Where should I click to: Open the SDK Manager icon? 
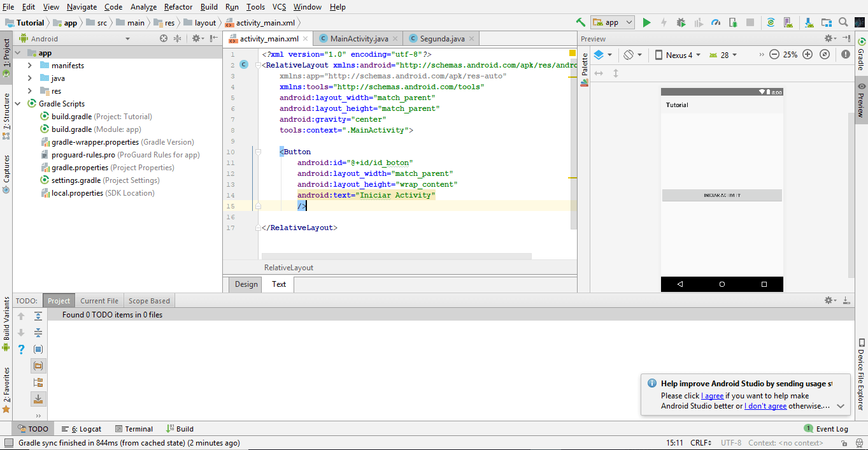[809, 22]
